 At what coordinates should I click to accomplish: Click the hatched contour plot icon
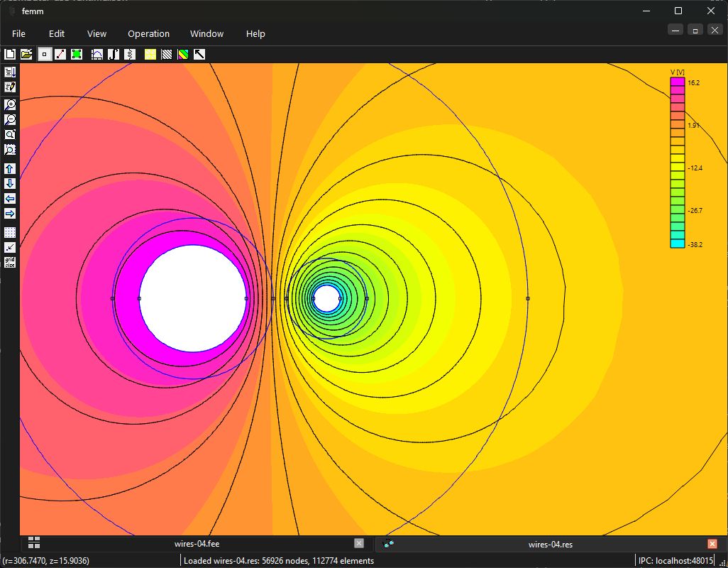pos(167,55)
